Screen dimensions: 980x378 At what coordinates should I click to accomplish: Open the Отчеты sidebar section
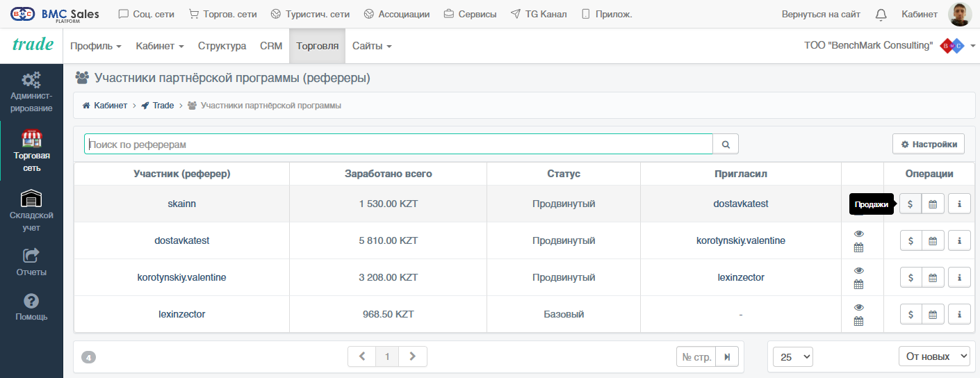point(31,262)
